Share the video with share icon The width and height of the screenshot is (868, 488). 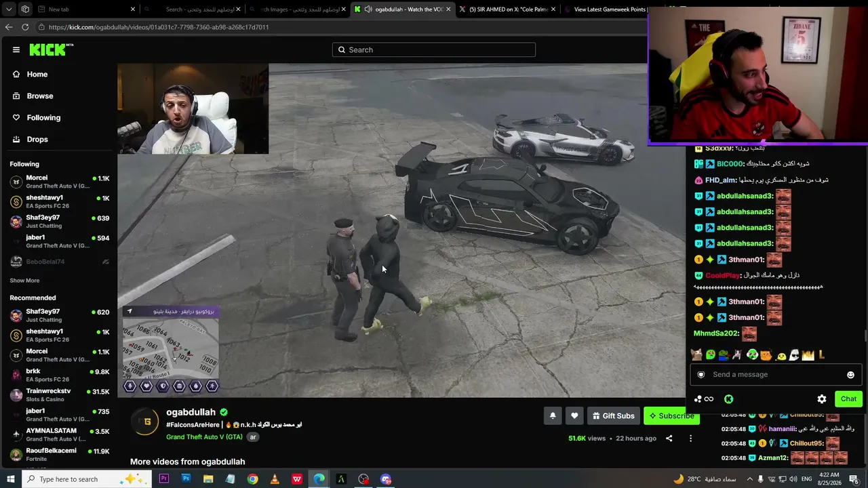(x=669, y=439)
